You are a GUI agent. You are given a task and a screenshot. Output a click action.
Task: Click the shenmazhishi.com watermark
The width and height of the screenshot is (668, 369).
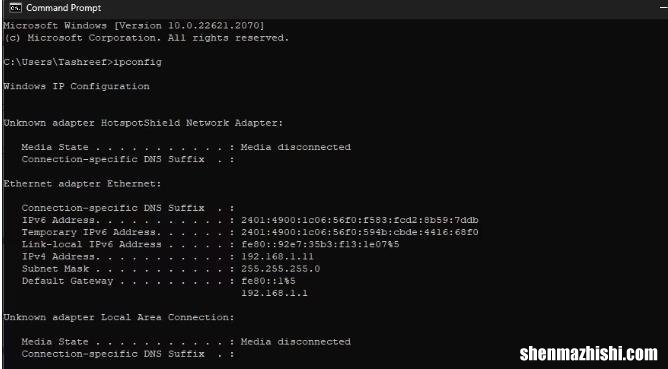(x=588, y=354)
